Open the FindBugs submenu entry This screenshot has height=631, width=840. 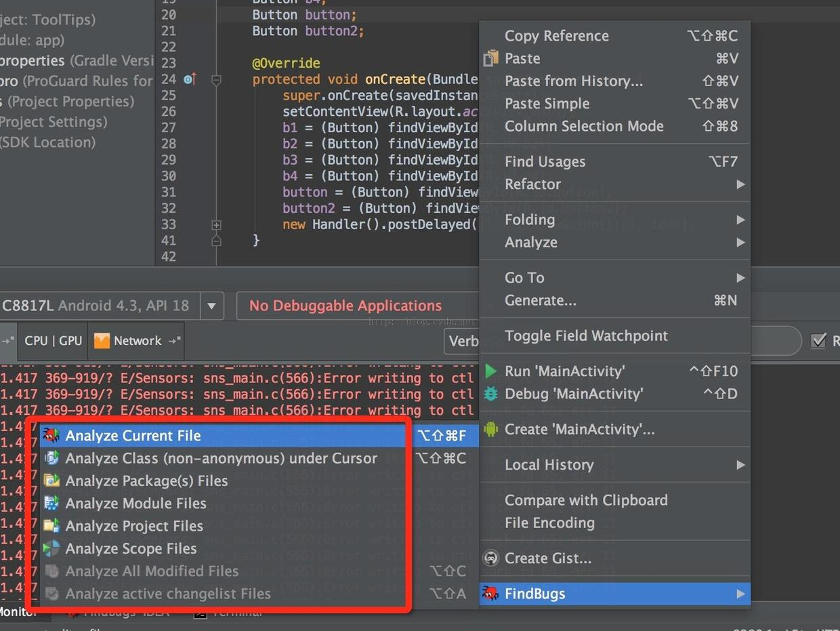click(x=615, y=594)
